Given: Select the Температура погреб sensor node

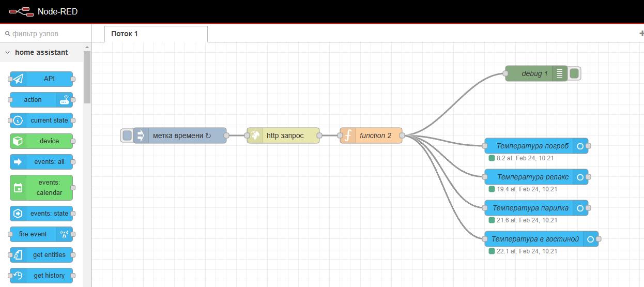Looking at the screenshot, I should click(x=532, y=146).
